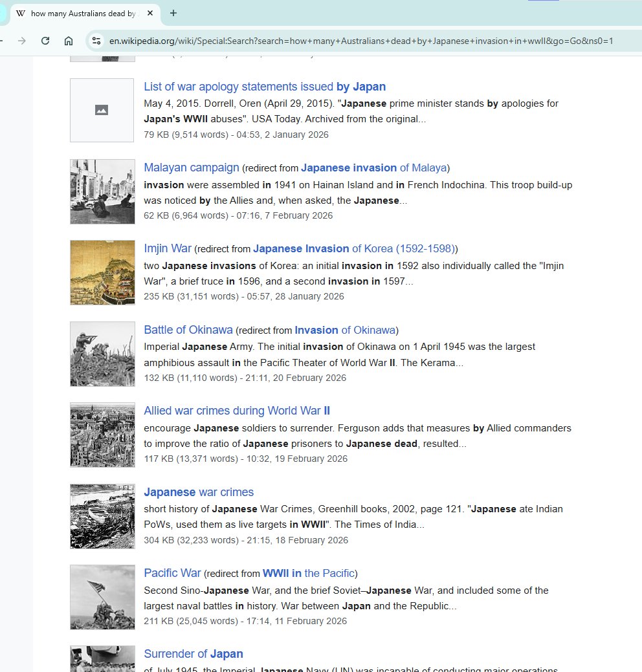Click the Malayan campaign thumbnail image
The height and width of the screenshot is (672, 642).
102,191
